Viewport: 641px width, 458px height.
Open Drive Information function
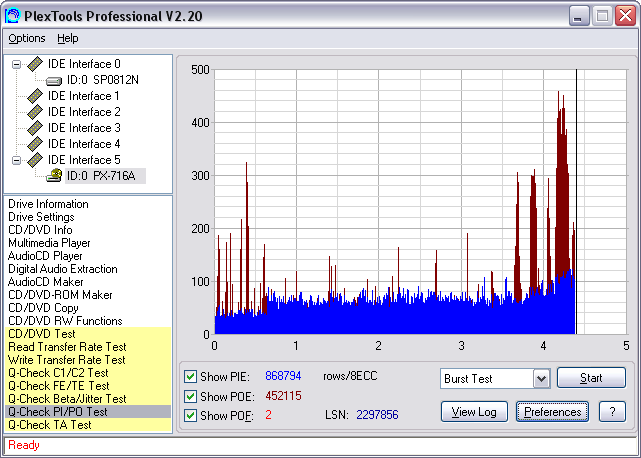[x=48, y=204]
